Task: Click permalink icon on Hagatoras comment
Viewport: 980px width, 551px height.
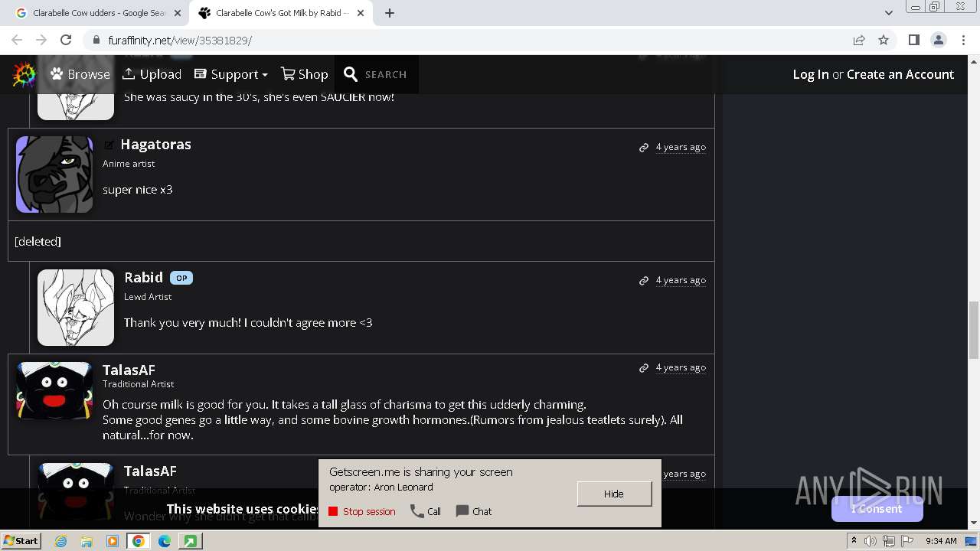Action: (x=644, y=148)
